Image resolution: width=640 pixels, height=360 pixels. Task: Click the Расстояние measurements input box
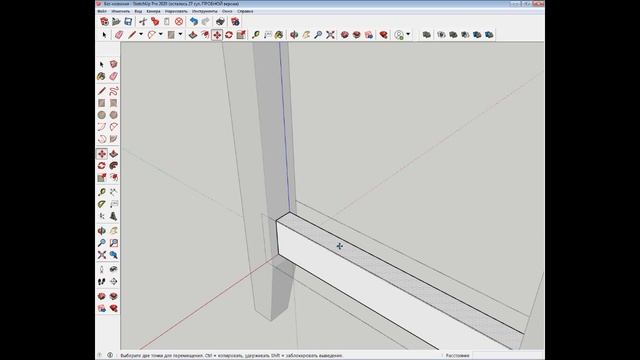pos(507,356)
